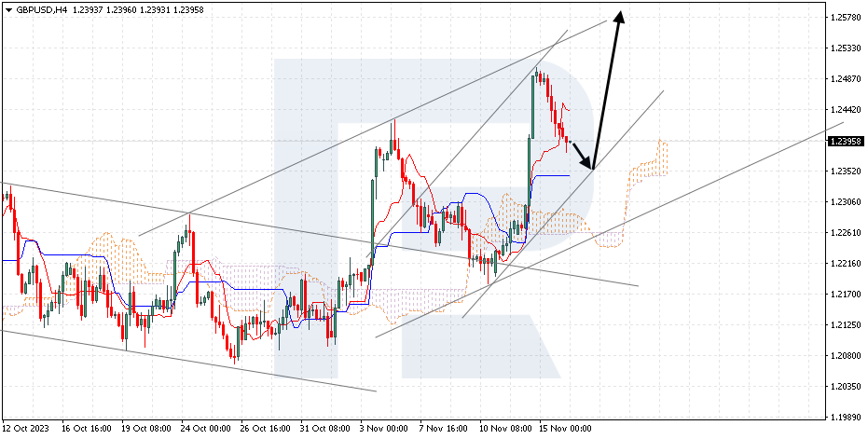Click the large upward forecast arrow head

(x=620, y=18)
